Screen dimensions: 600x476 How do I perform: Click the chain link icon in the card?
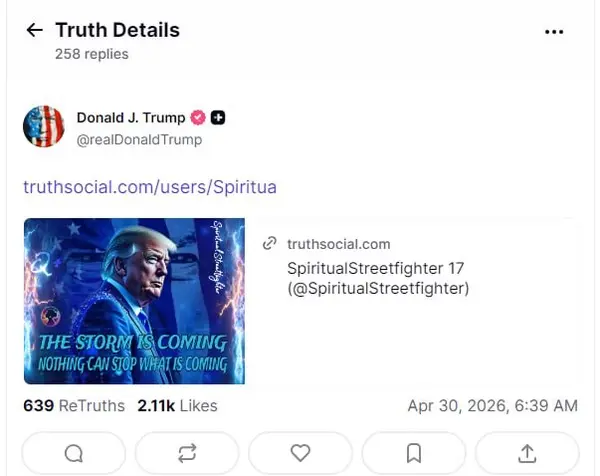(x=269, y=244)
